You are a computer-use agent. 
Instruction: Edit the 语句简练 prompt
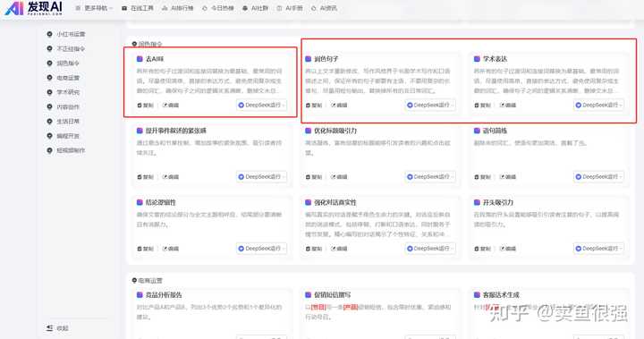[508, 177]
